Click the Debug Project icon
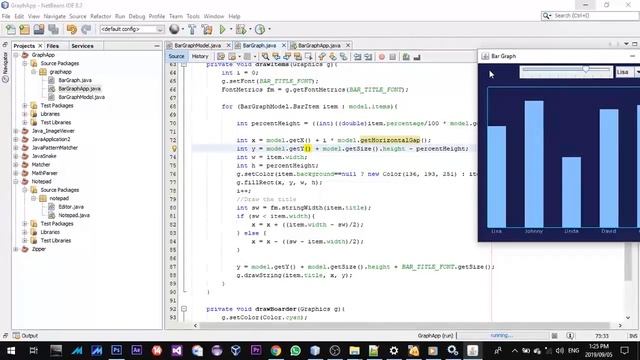 click(x=241, y=29)
